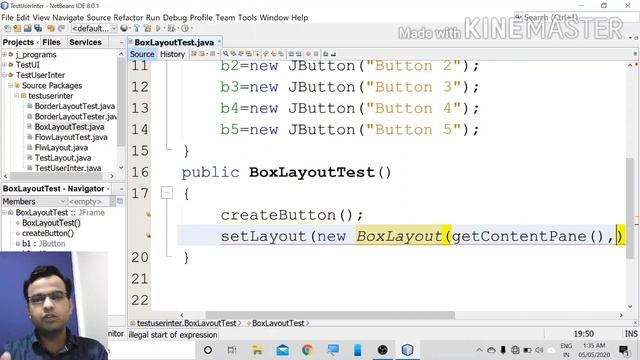The image size is (640, 360).
Task: Expand the TestUI project node
Action: (x=4, y=64)
